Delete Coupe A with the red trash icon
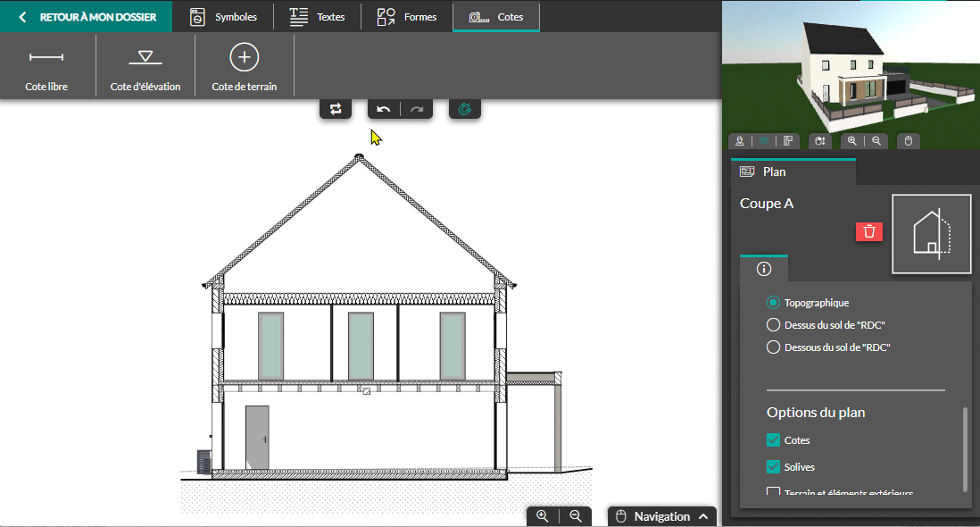Image resolution: width=980 pixels, height=527 pixels. 868,231
